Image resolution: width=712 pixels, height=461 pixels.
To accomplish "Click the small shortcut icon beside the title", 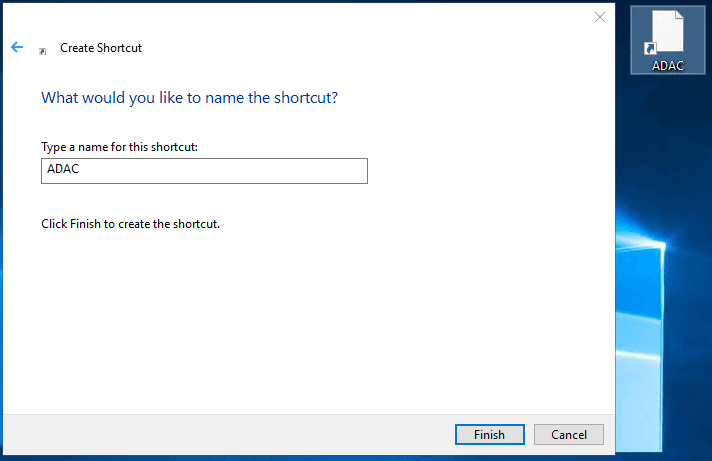I will (42, 50).
